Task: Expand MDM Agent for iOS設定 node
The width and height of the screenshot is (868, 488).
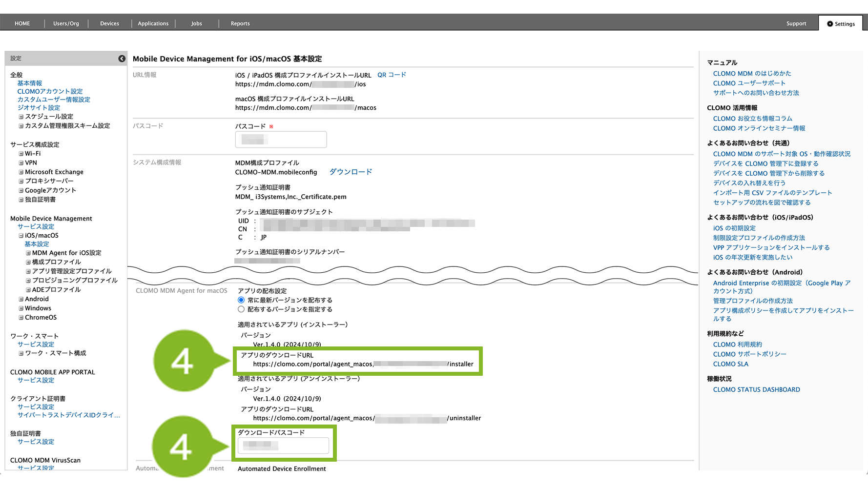Action: click(x=28, y=253)
